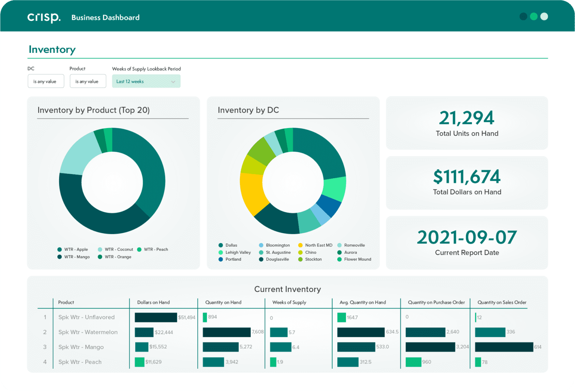Click the WTR - Mango legend dot

60,257
